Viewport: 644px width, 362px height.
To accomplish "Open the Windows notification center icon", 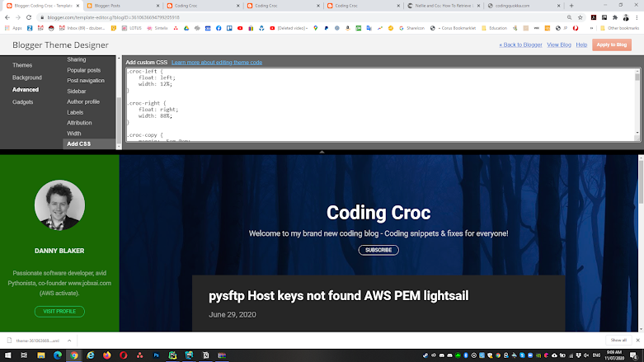I will pos(634,355).
